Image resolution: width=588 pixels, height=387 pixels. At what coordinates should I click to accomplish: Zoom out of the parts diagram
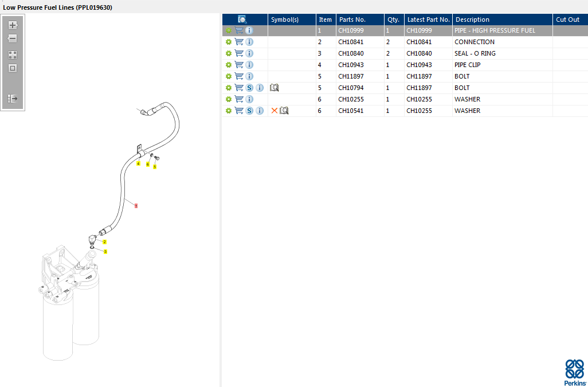coord(13,38)
